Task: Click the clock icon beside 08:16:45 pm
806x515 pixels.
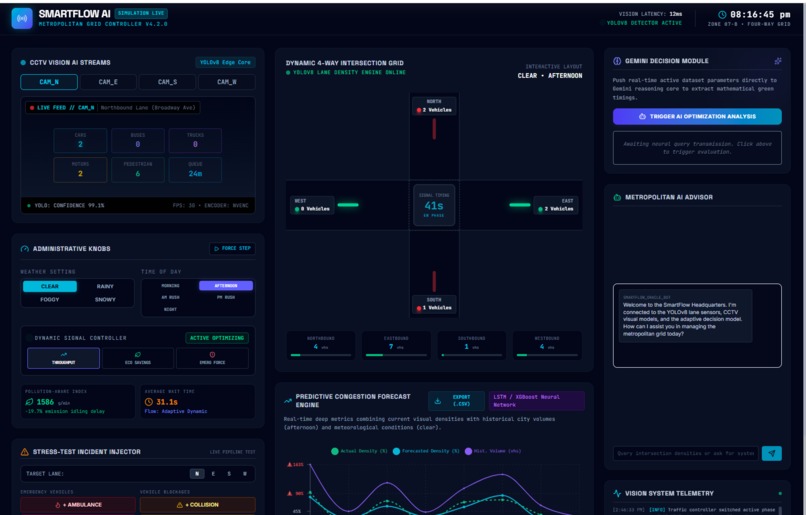Action: click(x=722, y=14)
